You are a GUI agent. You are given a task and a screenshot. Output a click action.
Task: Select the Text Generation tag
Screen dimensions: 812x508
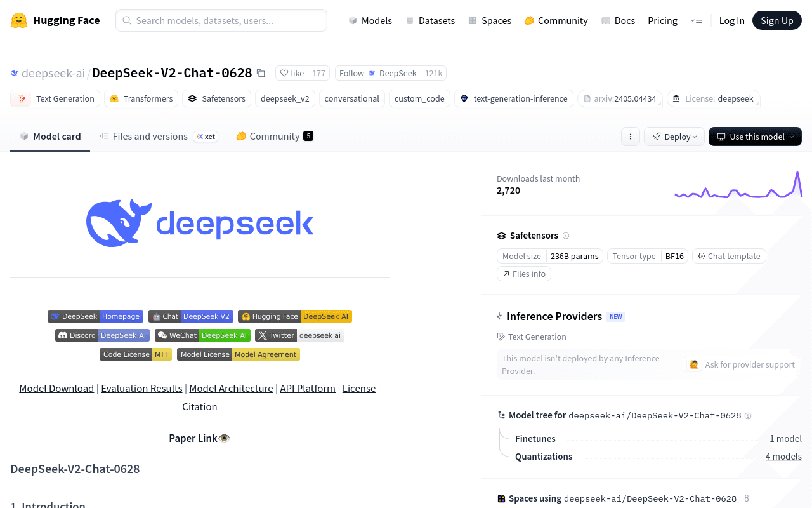(55, 98)
